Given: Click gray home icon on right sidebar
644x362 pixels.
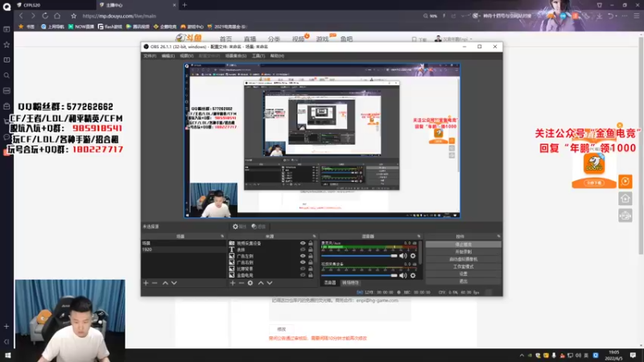Looking at the screenshot, I should 625,199.
